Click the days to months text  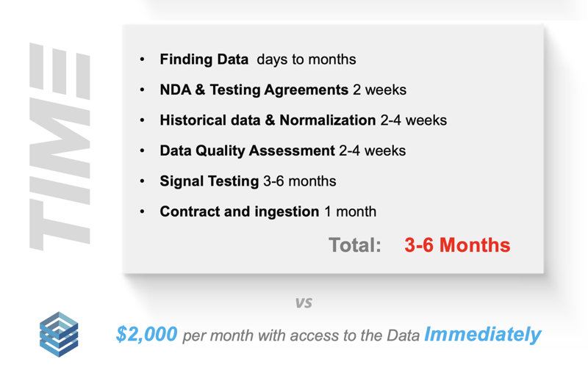[306, 59]
